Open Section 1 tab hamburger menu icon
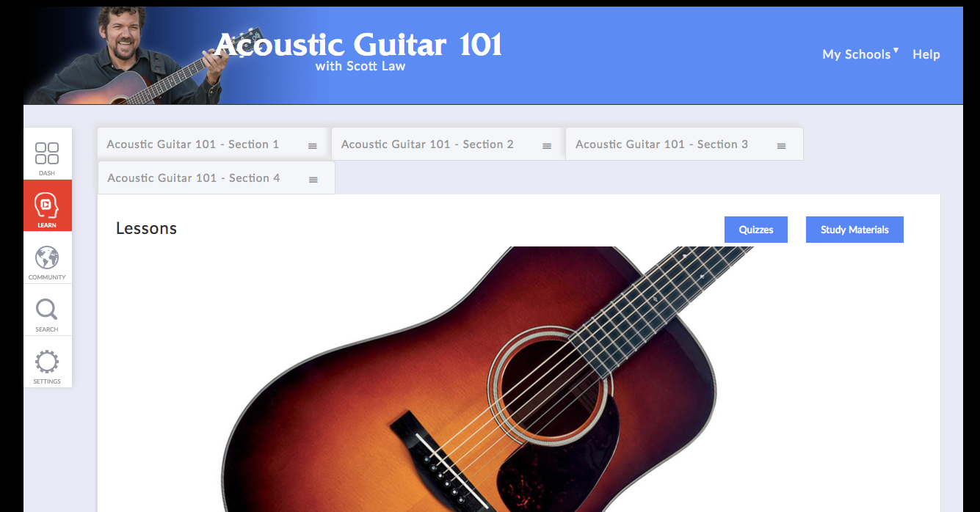The height and width of the screenshot is (512, 980). click(313, 146)
